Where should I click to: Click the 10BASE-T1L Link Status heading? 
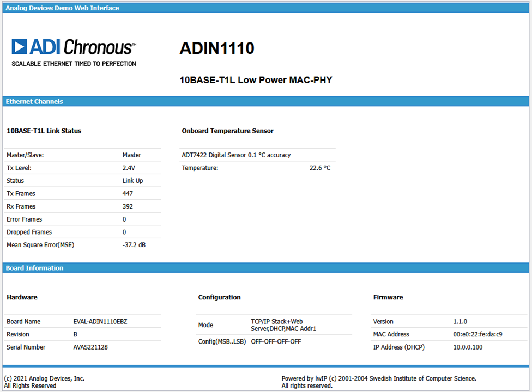click(44, 131)
